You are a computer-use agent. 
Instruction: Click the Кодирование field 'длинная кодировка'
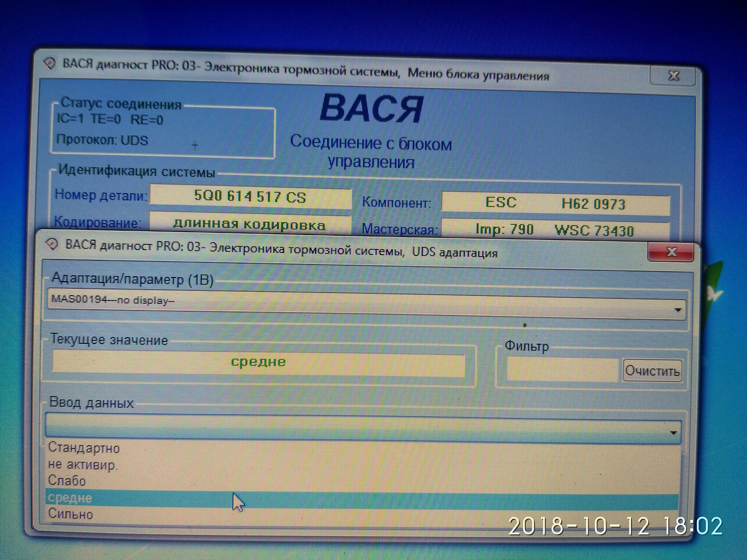click(250, 223)
